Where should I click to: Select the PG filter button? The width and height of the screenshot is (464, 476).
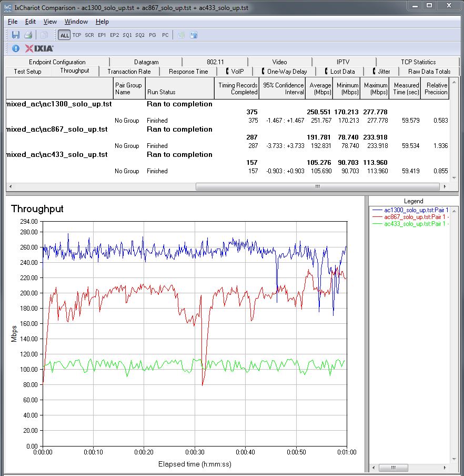[x=153, y=35]
